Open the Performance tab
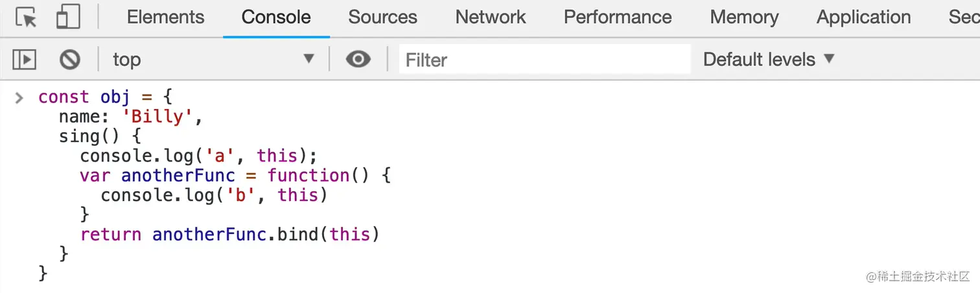980x293 pixels. 618,18
